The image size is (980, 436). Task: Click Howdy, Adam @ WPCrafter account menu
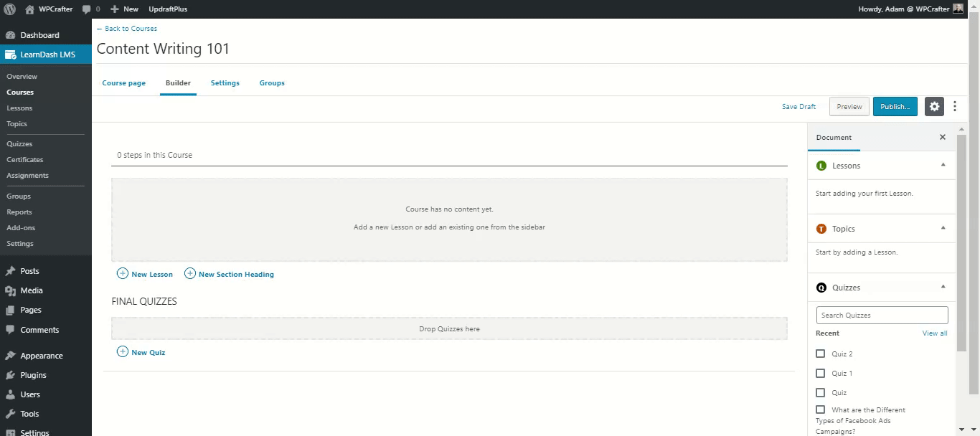pos(911,9)
